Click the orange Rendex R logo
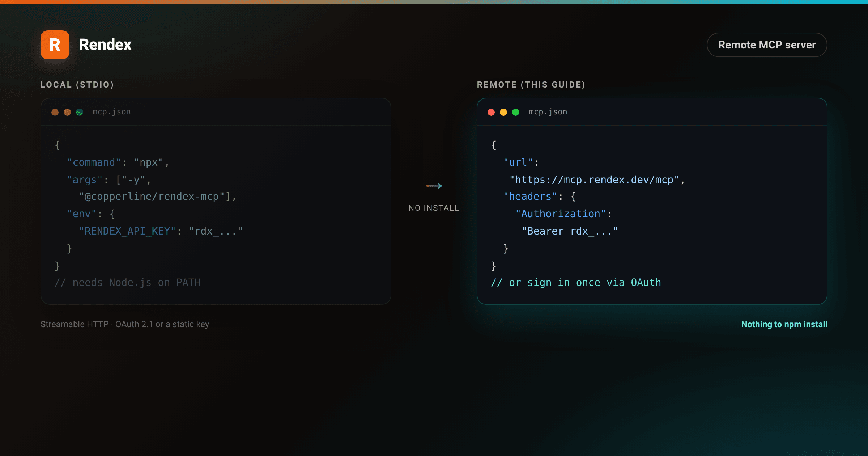Screen dimensions: 868x456 click(x=55, y=45)
